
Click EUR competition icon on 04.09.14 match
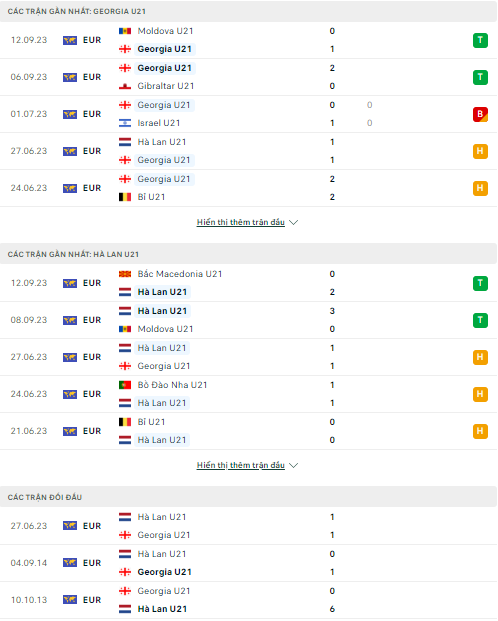(70, 563)
